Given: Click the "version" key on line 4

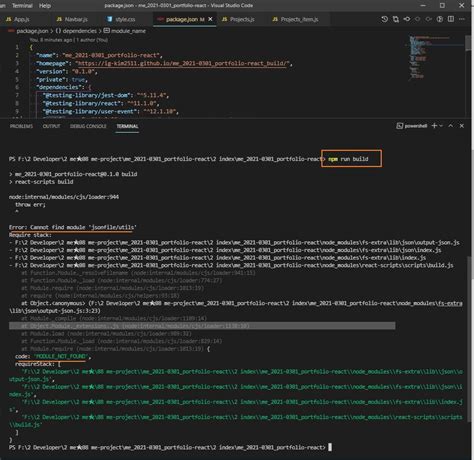Looking at the screenshot, I should coord(51,71).
